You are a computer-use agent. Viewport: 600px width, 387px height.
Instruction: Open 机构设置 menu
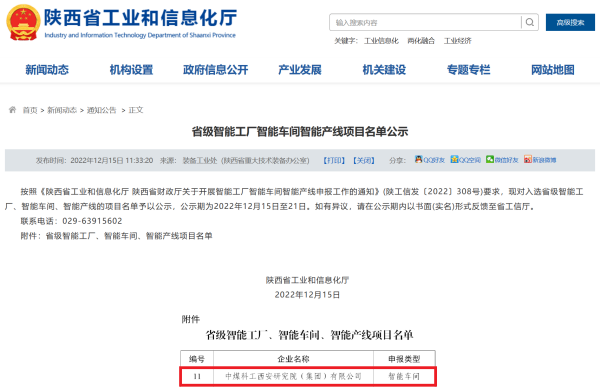point(131,70)
